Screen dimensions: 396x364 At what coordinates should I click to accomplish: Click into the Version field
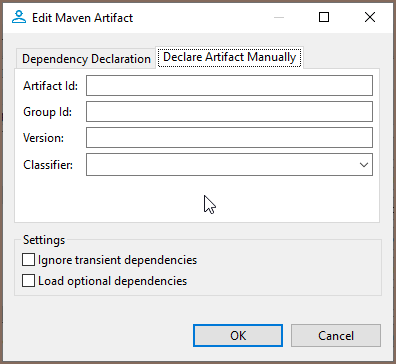[x=229, y=138]
